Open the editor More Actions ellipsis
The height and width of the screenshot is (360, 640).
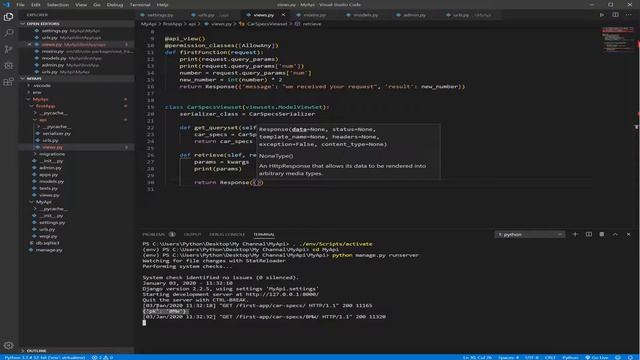tap(629, 15)
